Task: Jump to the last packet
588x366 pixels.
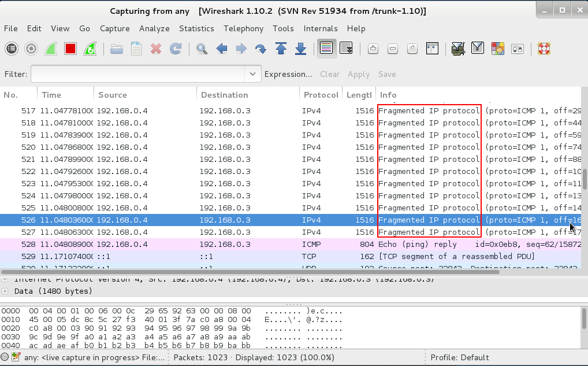Action: point(300,49)
